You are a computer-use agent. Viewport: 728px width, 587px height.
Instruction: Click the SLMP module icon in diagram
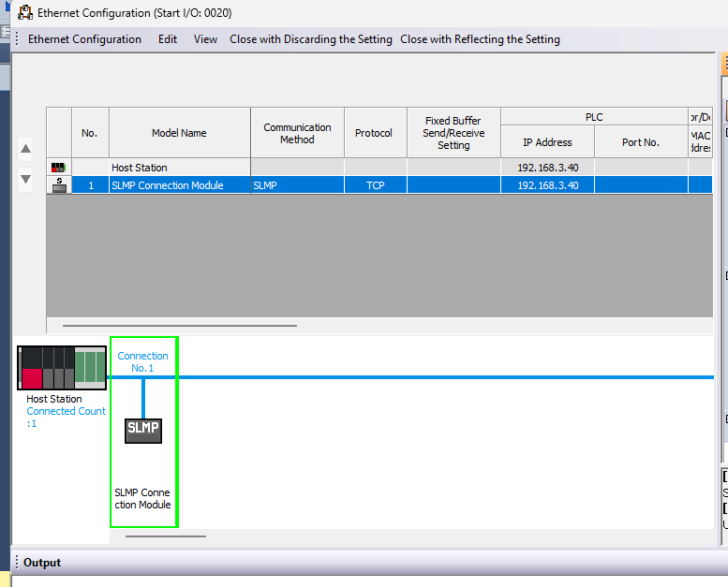click(x=143, y=430)
